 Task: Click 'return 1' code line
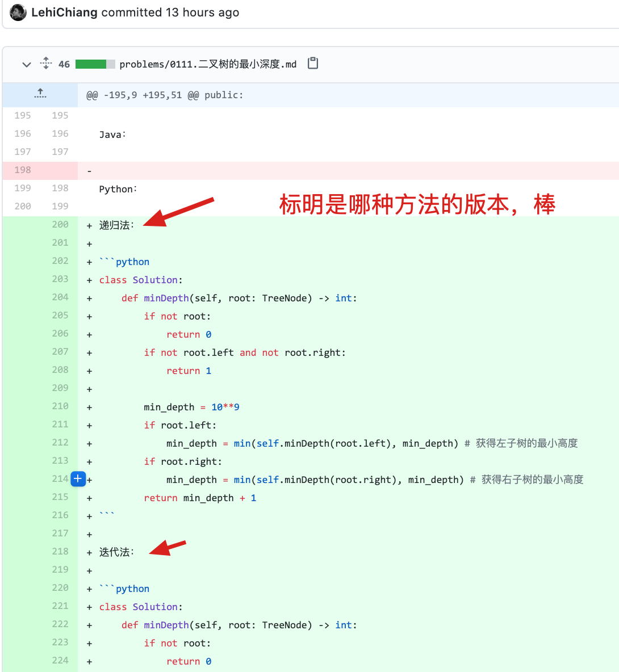click(x=189, y=371)
